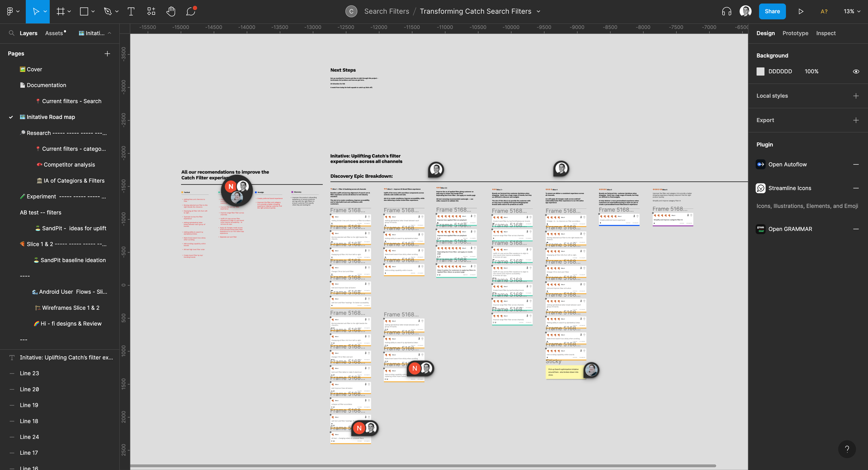Open the Frame tool options dropdown
This screenshot has width=868, height=470.
click(69, 11)
